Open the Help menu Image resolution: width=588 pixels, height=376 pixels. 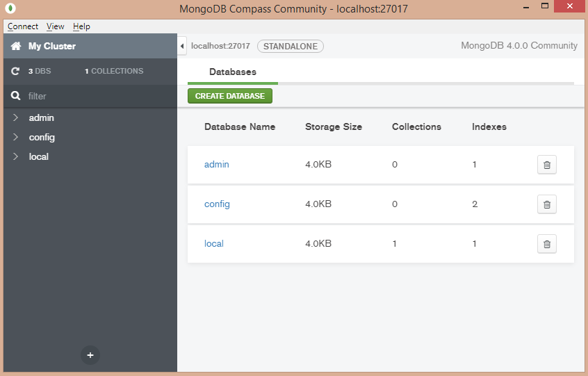(81, 26)
